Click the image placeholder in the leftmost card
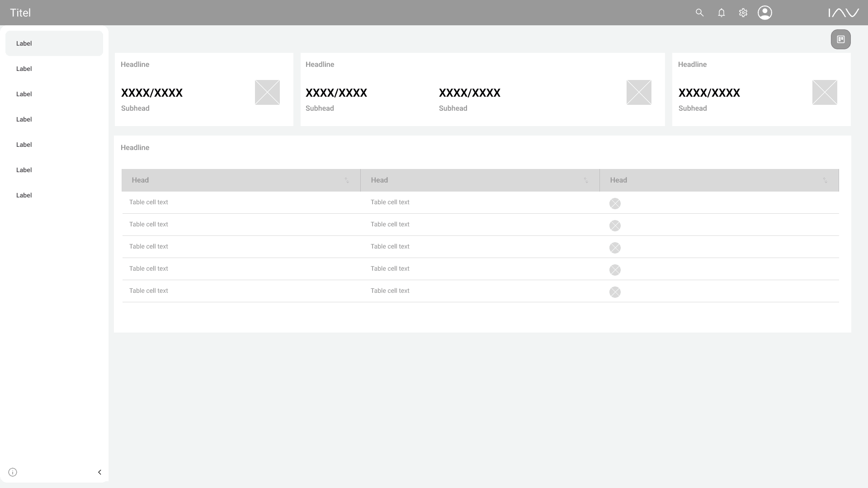Image resolution: width=868 pixels, height=488 pixels. tap(267, 92)
